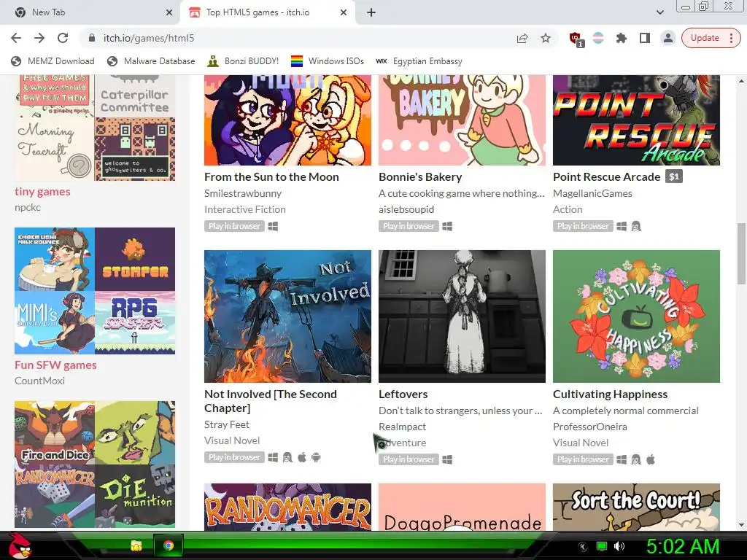Open the file explorer taskbar icon
This screenshot has width=747, height=560.
[136, 545]
